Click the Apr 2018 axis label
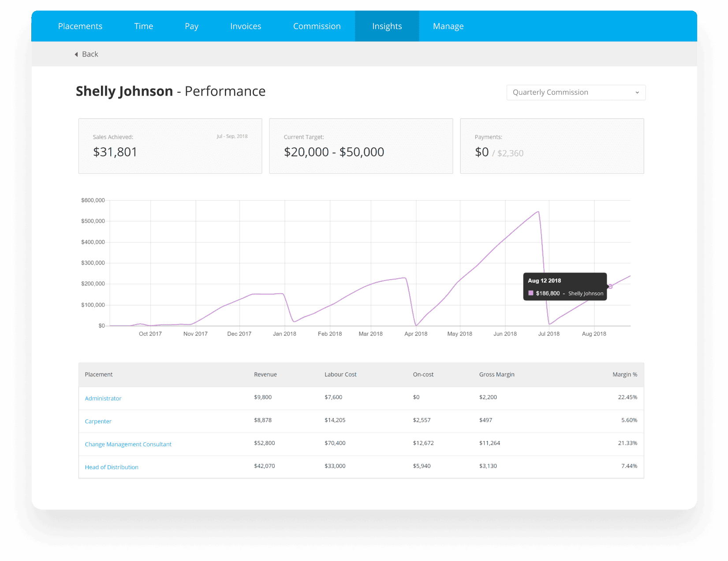 point(416,334)
